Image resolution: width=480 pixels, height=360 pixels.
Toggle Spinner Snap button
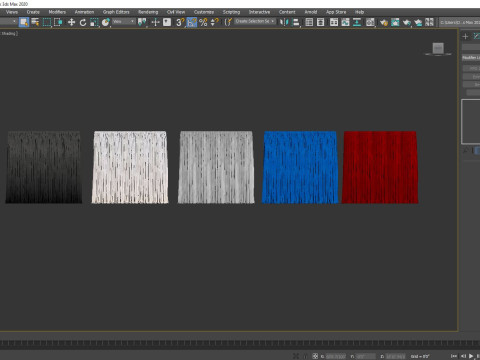pos(215,22)
